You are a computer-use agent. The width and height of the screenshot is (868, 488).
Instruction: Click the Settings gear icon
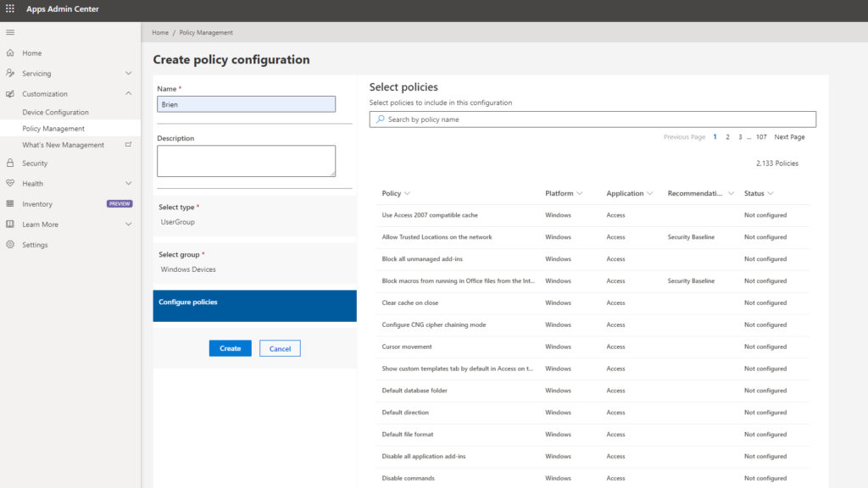point(10,245)
